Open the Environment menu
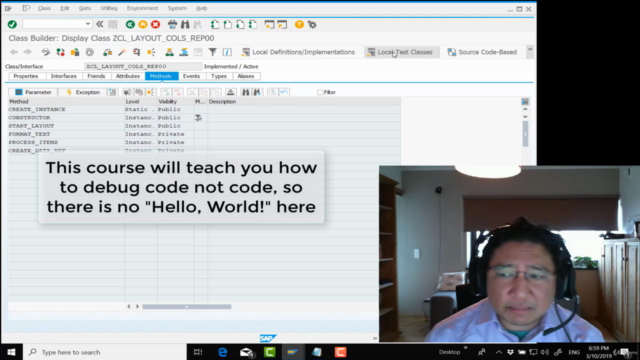640x360 pixels. click(x=142, y=8)
